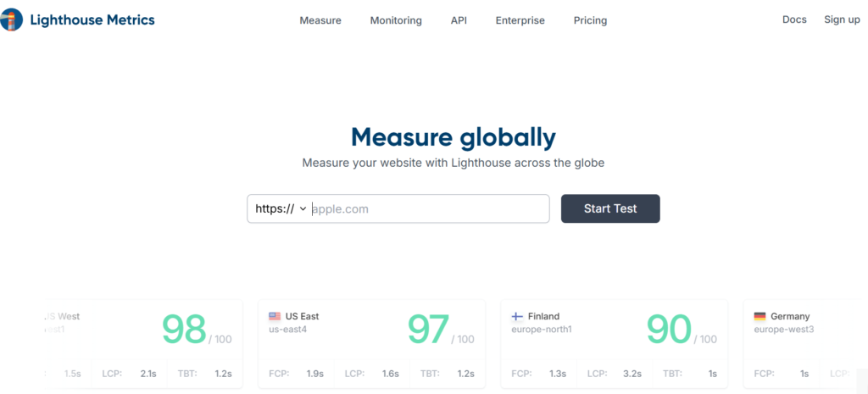
Task: Focus the URL input field showing apple.com
Action: coord(429,208)
